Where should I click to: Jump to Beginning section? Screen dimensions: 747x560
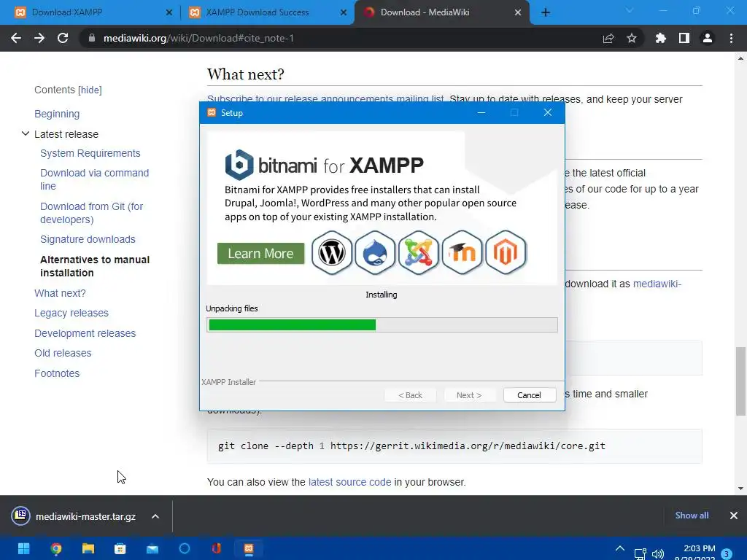(57, 114)
